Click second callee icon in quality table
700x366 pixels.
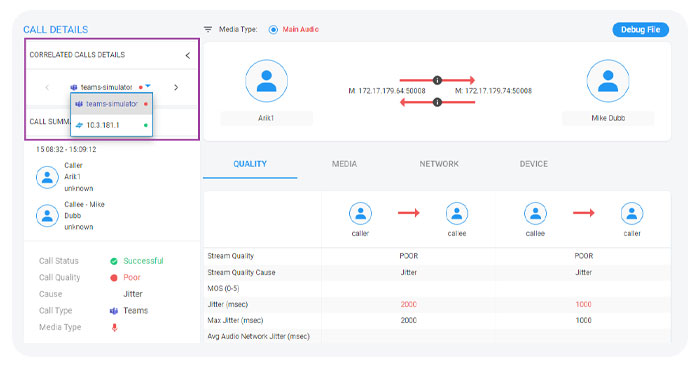(x=535, y=213)
